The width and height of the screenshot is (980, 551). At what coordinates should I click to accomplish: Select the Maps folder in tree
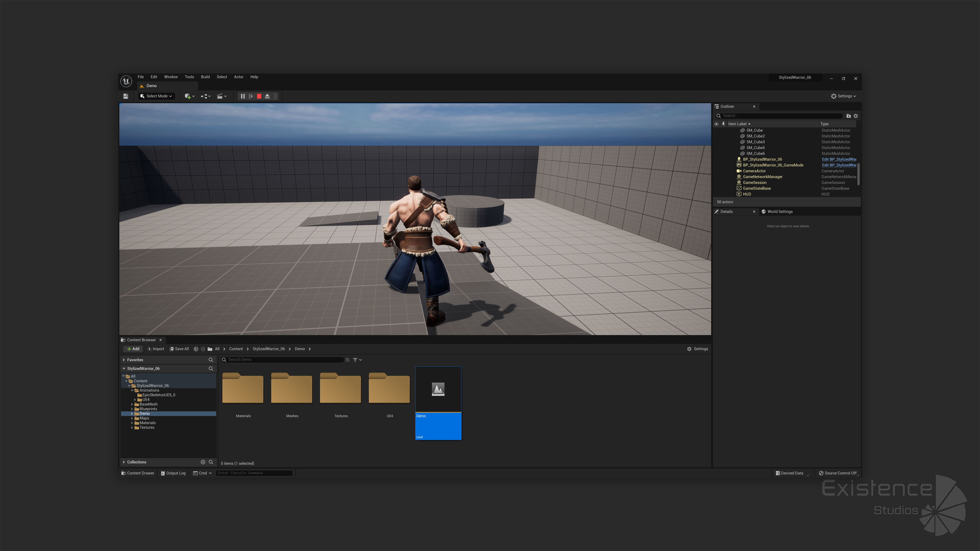click(144, 418)
